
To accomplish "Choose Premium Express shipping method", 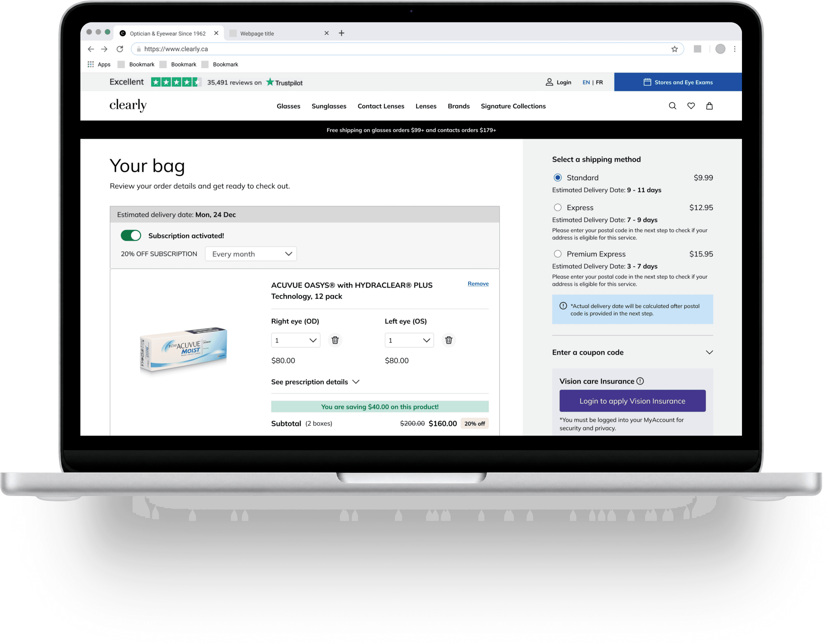I will pyautogui.click(x=557, y=254).
